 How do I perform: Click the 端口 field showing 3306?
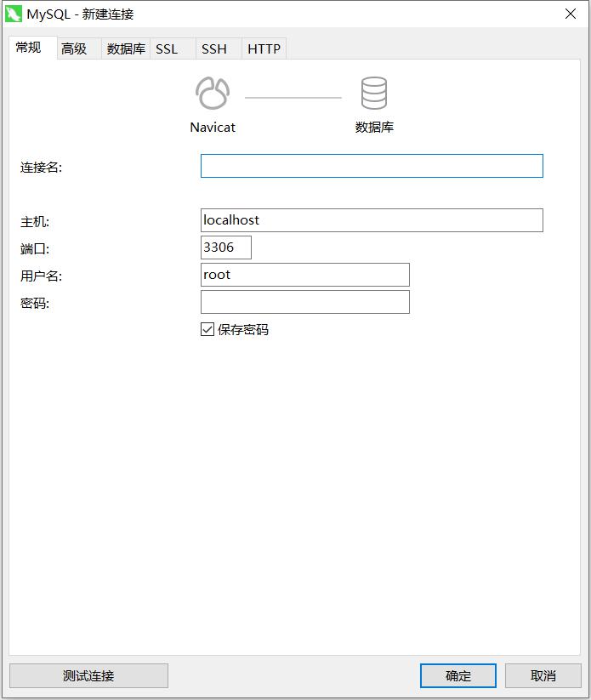[226, 248]
